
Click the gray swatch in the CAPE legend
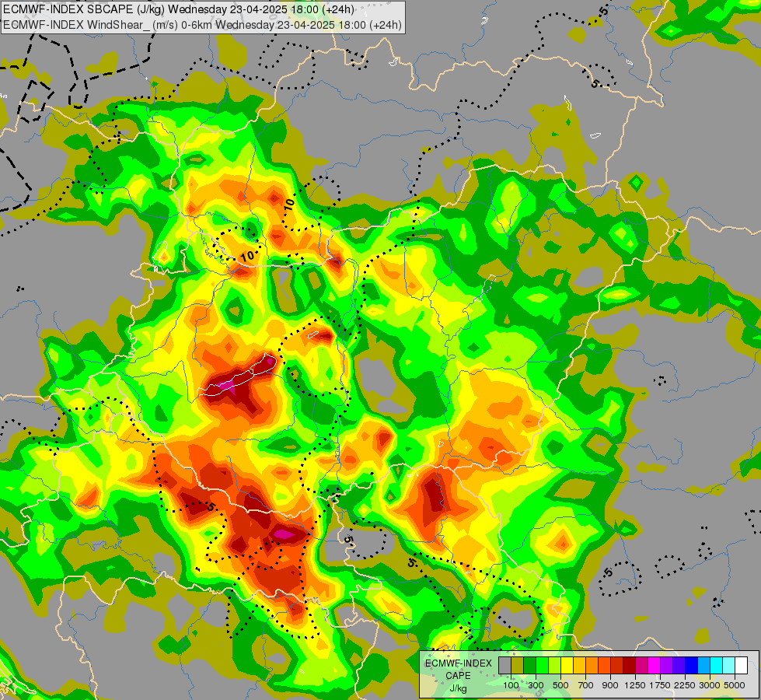504,666
